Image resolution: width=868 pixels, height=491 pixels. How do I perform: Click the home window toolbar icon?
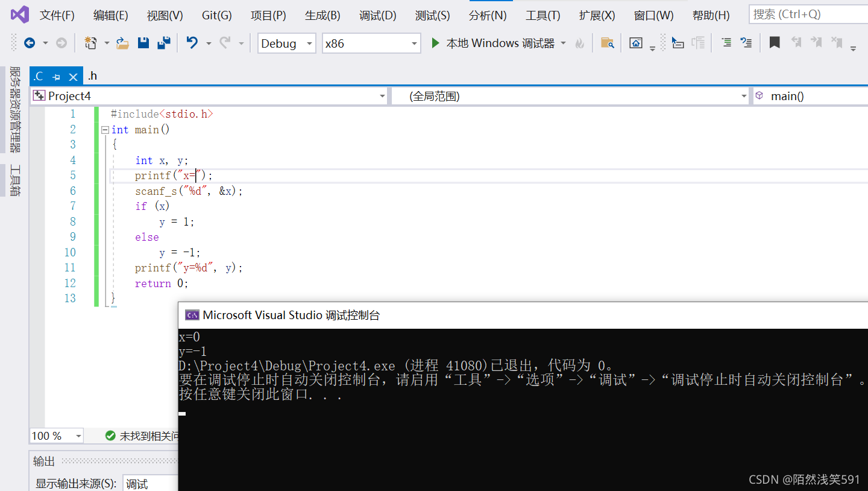pyautogui.click(x=636, y=43)
